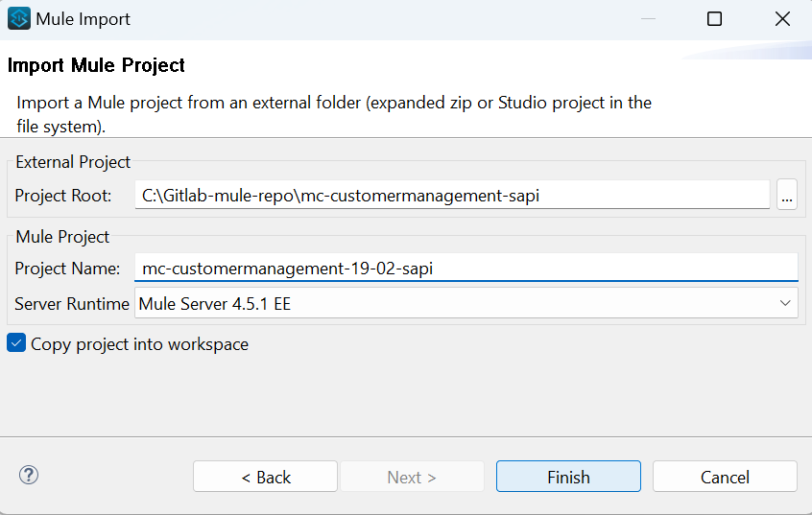
Task: Click the 'Server Runtime' label
Action: click(72, 304)
